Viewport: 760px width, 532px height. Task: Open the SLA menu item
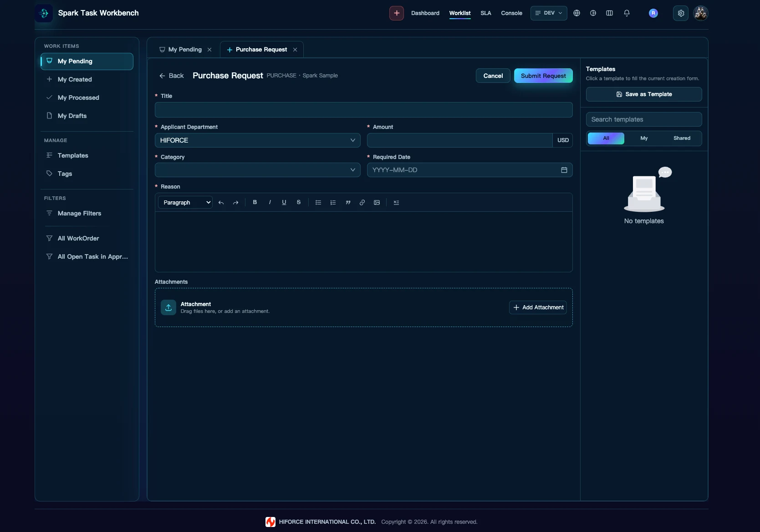485,13
